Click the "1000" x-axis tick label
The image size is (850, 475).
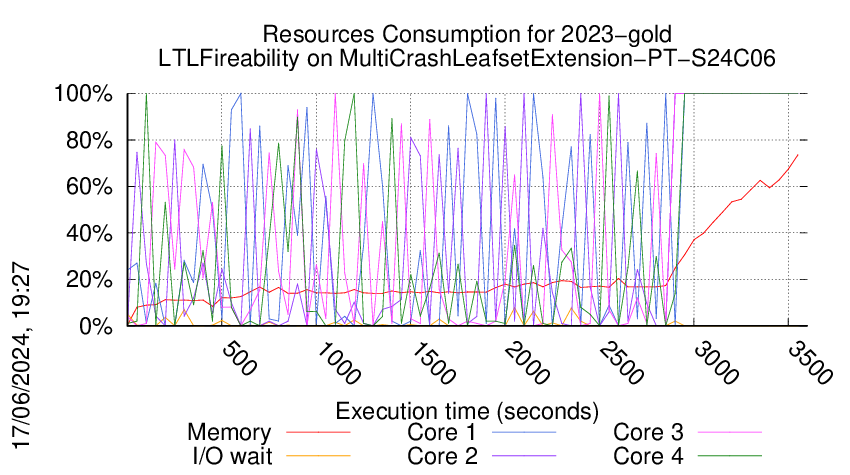coord(338,363)
